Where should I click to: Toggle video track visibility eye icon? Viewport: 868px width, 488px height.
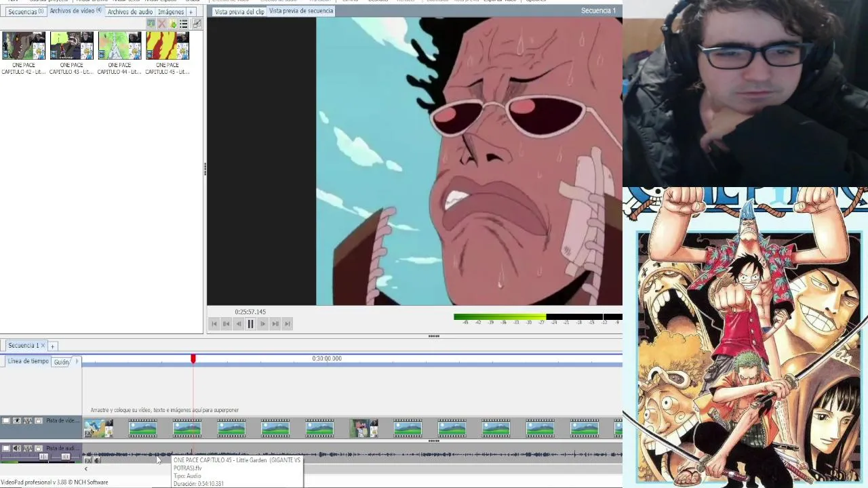click(17, 421)
